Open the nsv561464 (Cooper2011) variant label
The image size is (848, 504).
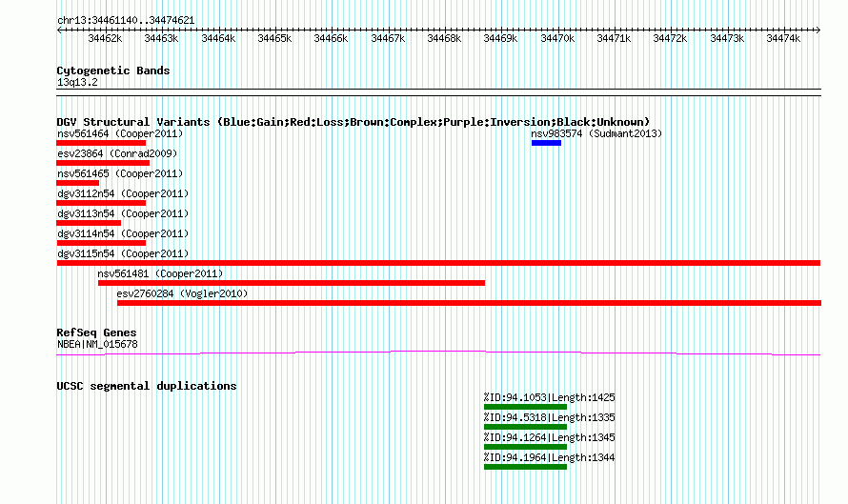click(x=119, y=134)
